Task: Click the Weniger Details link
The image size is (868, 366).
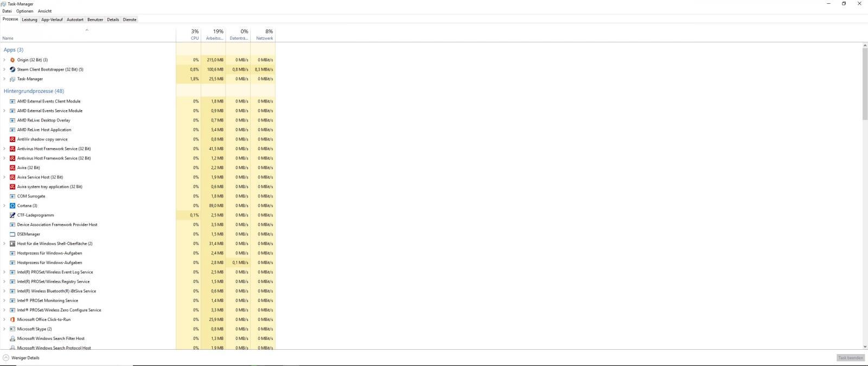Action: pyautogui.click(x=25, y=358)
